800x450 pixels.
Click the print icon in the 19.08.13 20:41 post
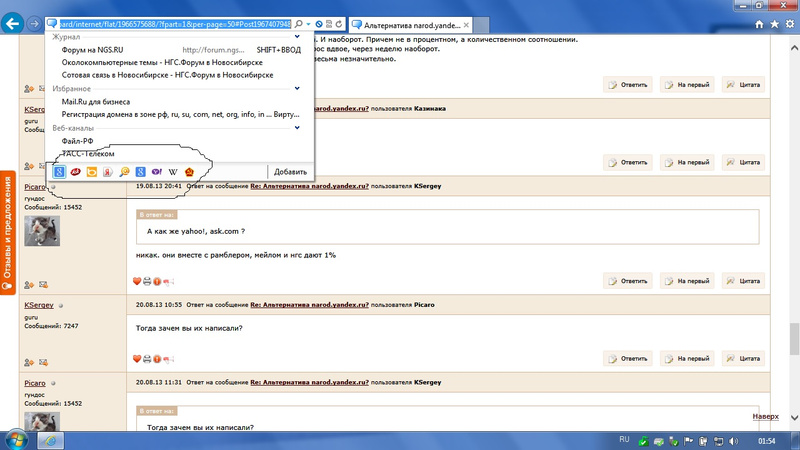click(x=147, y=281)
